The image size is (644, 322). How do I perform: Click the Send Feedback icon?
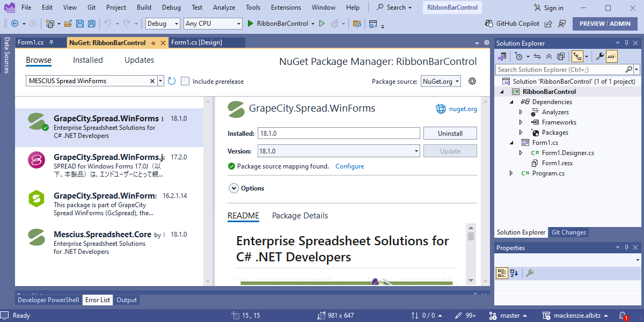tap(561, 24)
